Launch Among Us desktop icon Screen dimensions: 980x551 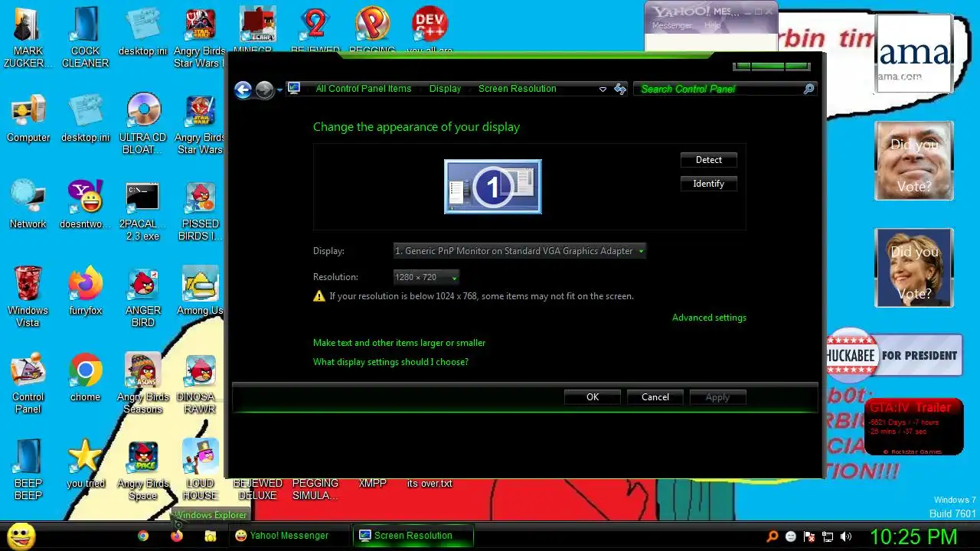201,291
